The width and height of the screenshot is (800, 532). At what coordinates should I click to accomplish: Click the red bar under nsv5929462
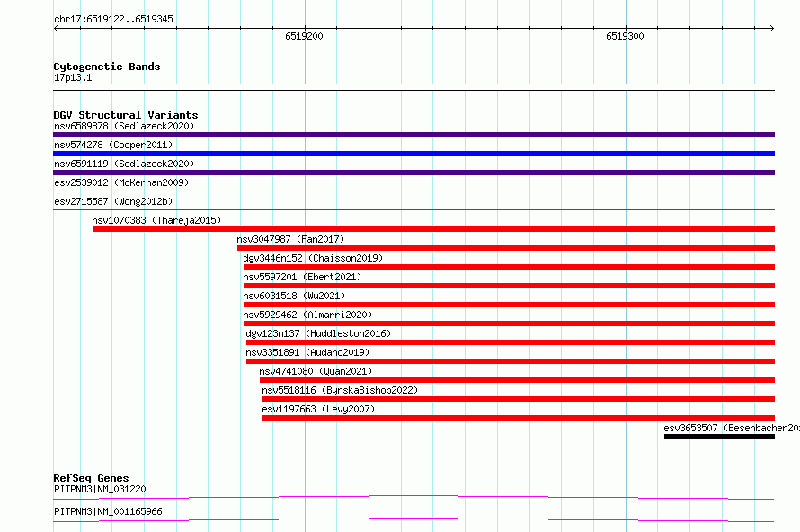[x=509, y=324]
